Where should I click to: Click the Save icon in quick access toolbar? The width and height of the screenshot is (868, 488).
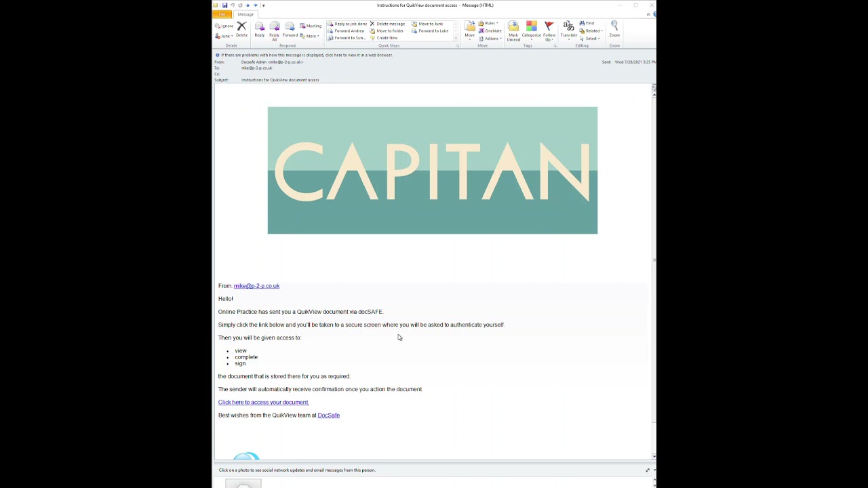coord(224,5)
